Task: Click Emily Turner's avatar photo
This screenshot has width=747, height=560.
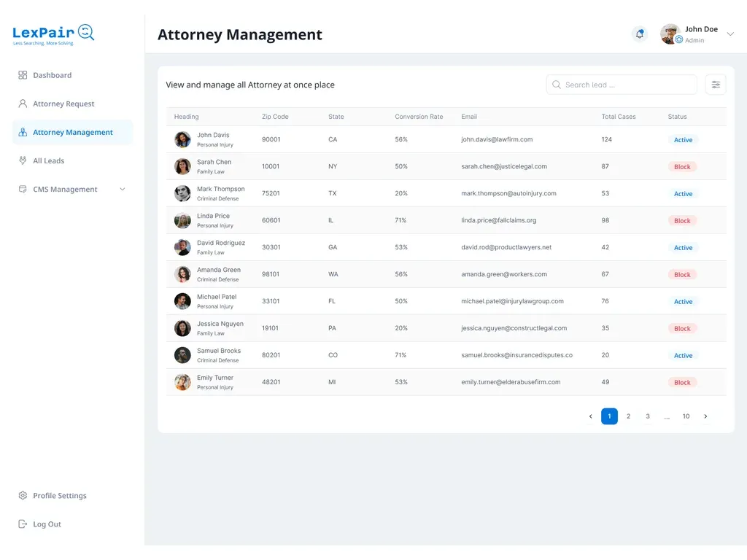Action: (182, 382)
